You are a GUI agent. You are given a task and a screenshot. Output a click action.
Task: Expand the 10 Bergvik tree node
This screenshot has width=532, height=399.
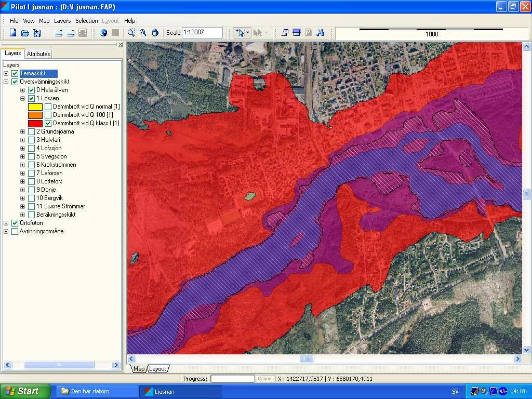23,198
